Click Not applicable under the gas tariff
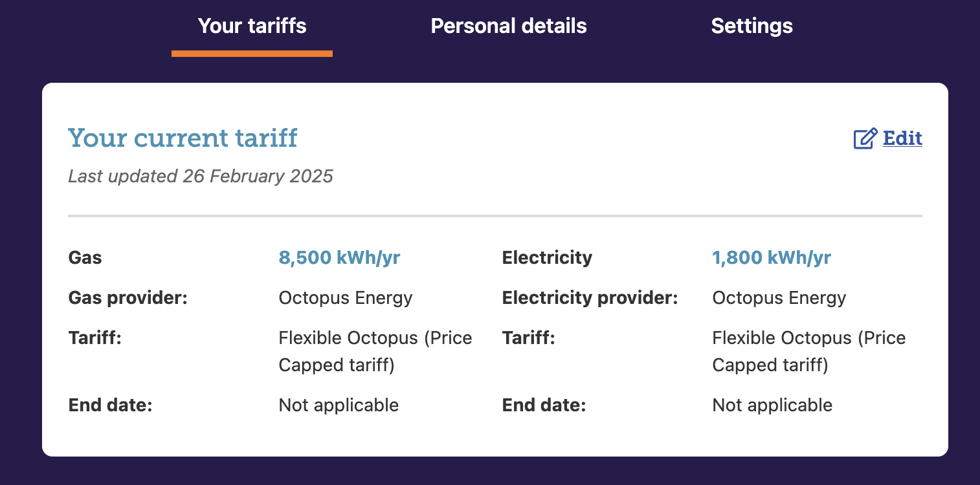 coord(339,405)
